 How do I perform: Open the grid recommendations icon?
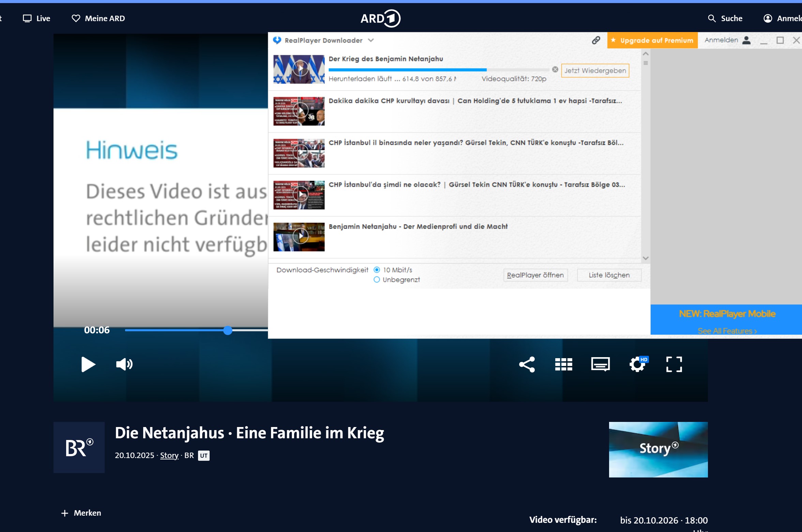[563, 364]
